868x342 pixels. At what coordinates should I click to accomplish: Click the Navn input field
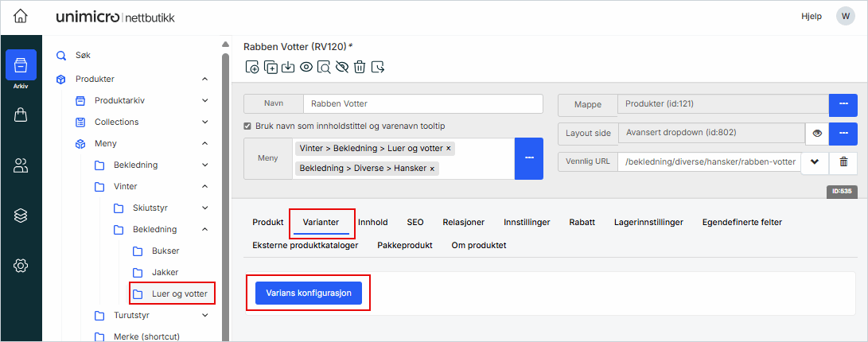tap(422, 103)
